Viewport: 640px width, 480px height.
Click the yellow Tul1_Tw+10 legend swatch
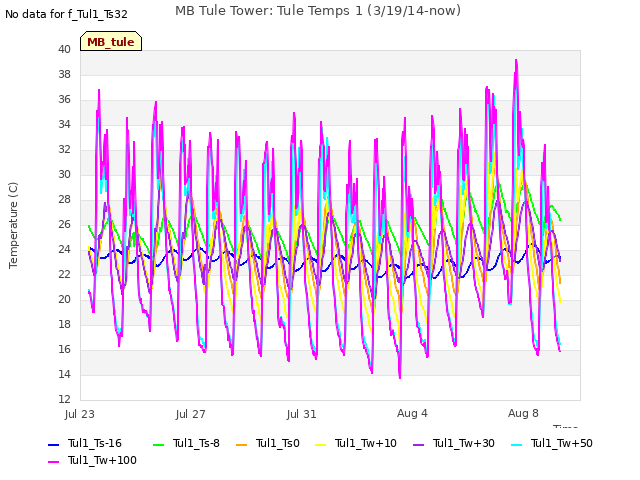[x=321, y=444]
